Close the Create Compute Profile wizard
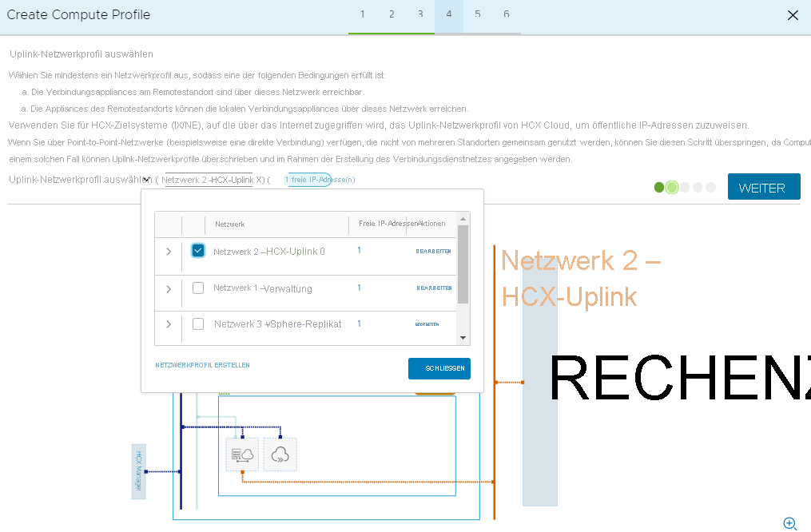 pos(793,15)
